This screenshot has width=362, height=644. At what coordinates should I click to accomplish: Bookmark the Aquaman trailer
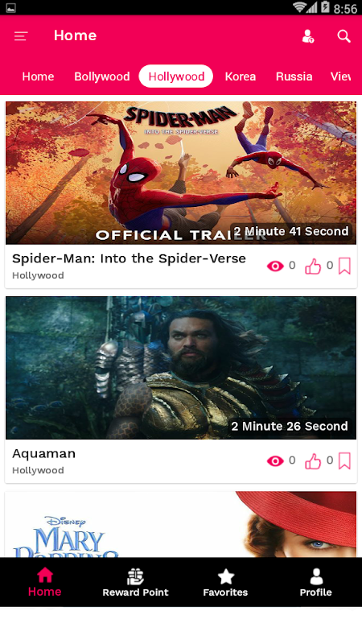(344, 460)
